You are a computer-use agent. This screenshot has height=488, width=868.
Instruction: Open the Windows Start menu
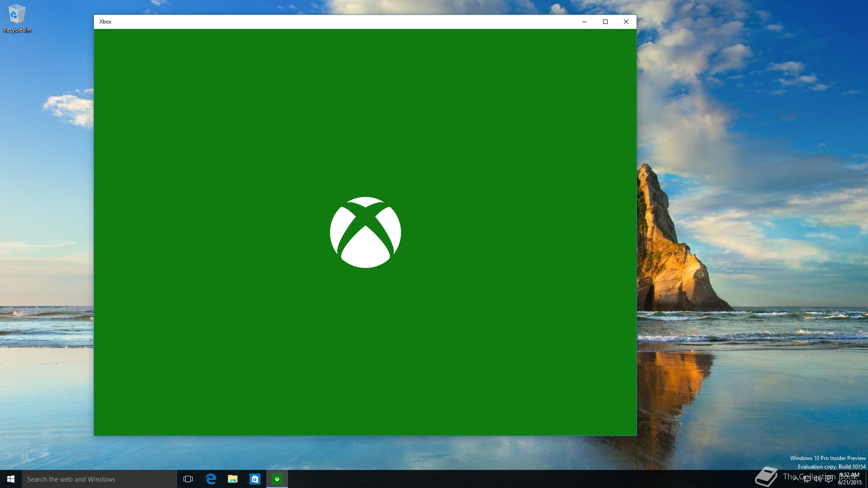tap(11, 479)
